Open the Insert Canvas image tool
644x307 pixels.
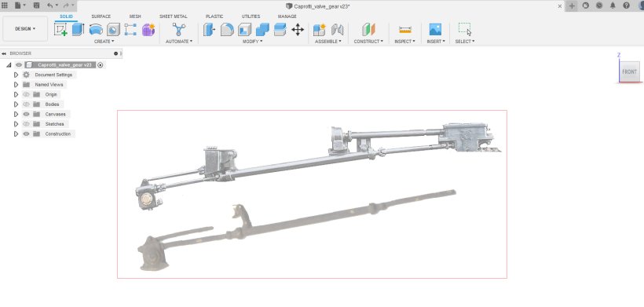435,30
